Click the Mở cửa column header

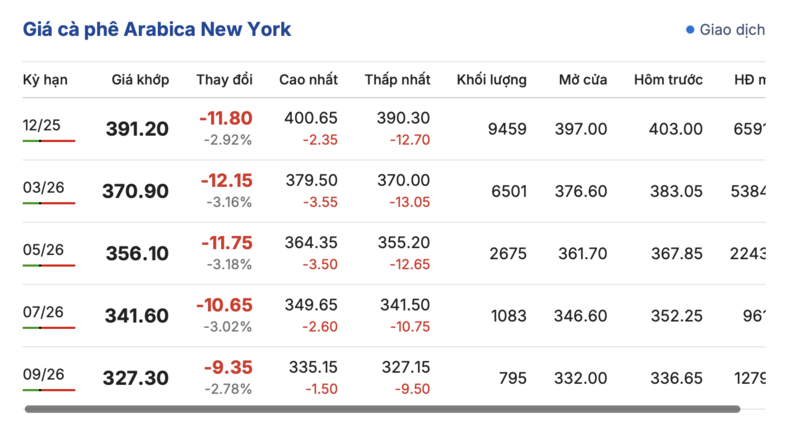(x=582, y=79)
